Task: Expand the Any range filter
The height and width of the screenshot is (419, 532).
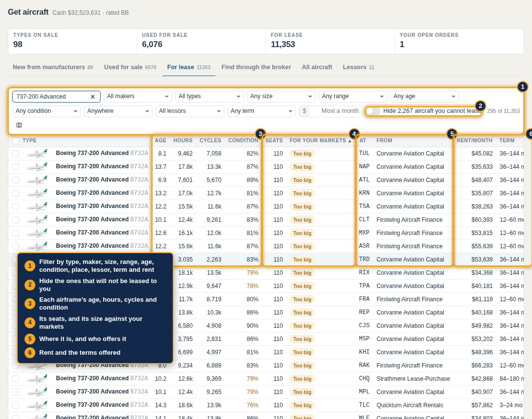Action: [x=352, y=96]
